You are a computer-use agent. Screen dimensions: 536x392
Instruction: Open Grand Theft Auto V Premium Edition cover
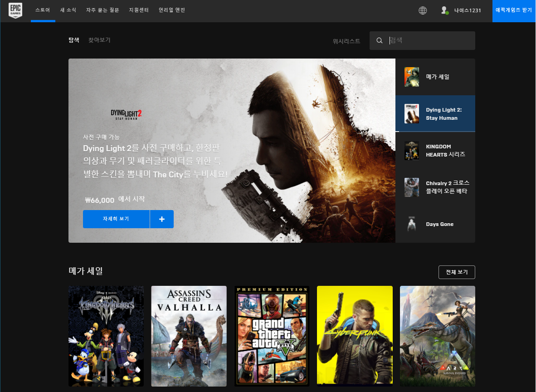click(272, 336)
